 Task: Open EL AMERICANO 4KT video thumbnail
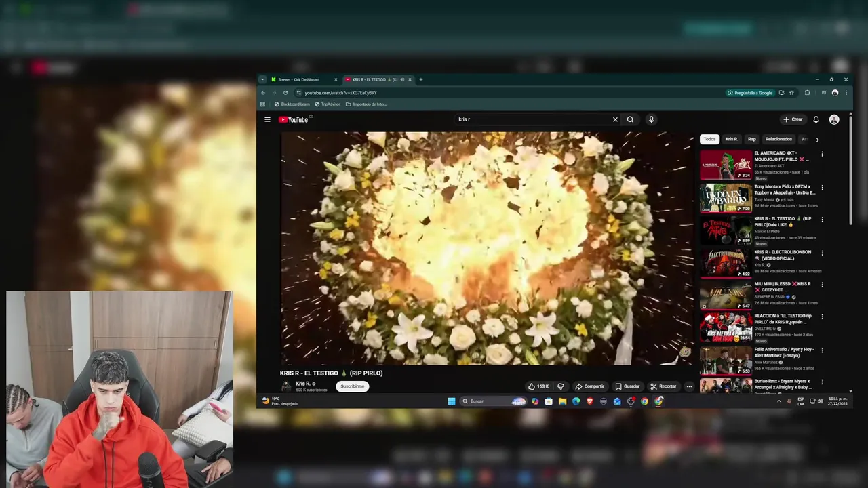point(726,165)
